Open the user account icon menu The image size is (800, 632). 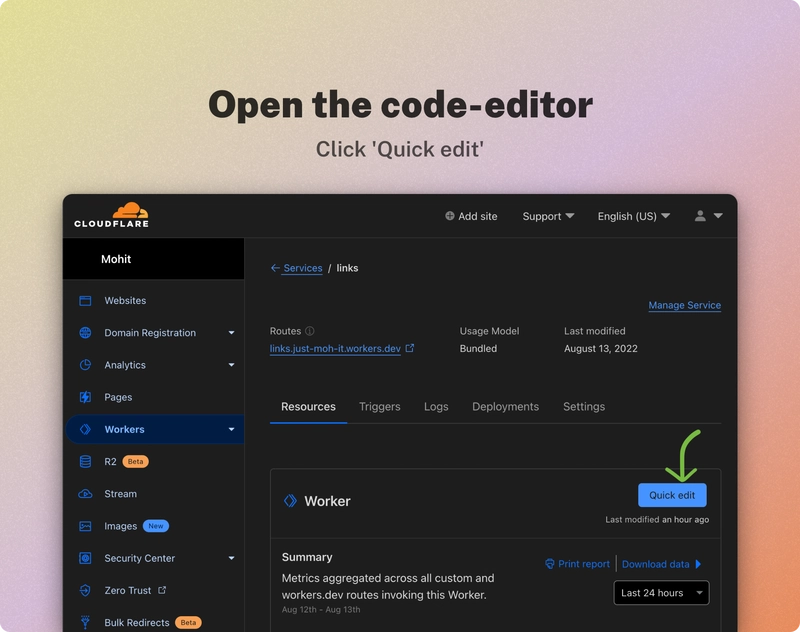700,216
